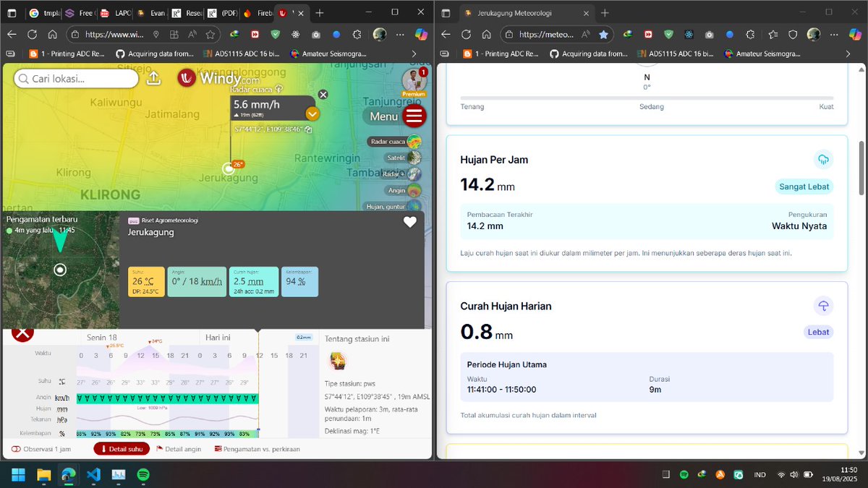Select the Detail suhu button
Screen dimensions: 868x488
click(122, 449)
